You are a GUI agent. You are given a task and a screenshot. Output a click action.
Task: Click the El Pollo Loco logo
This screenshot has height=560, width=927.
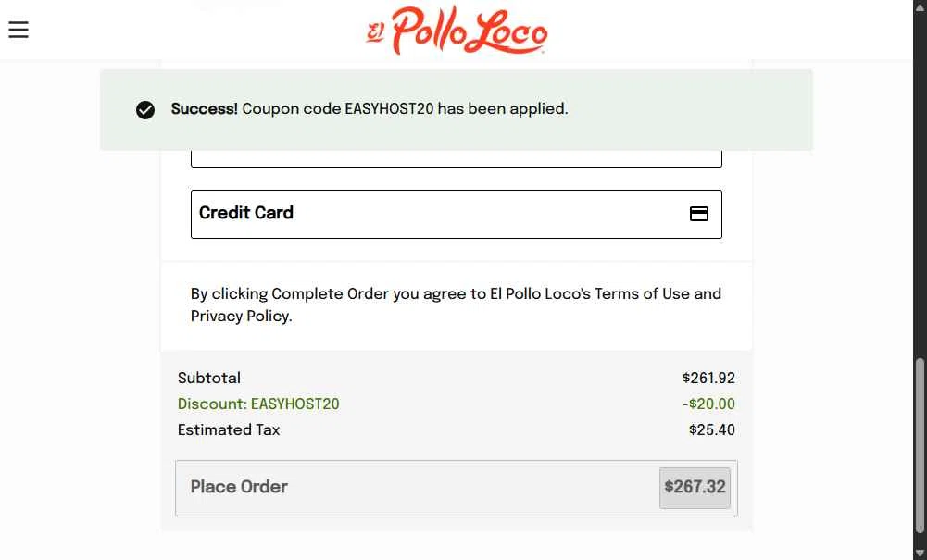tap(457, 31)
